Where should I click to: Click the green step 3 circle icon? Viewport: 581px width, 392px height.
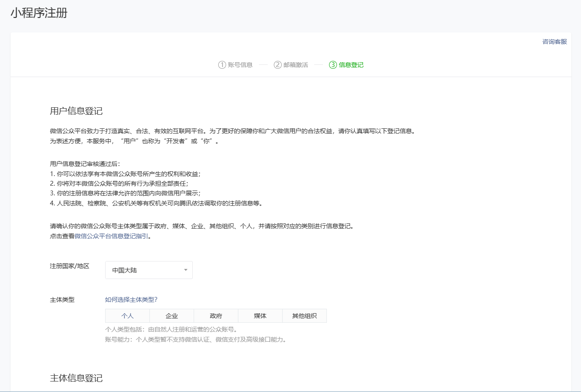333,65
